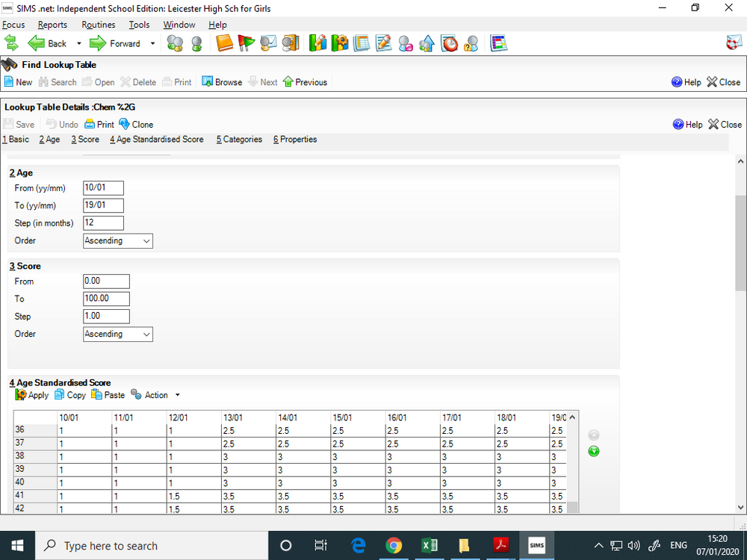
Task: Open the Back history dropdown arrow
Action: click(x=79, y=43)
